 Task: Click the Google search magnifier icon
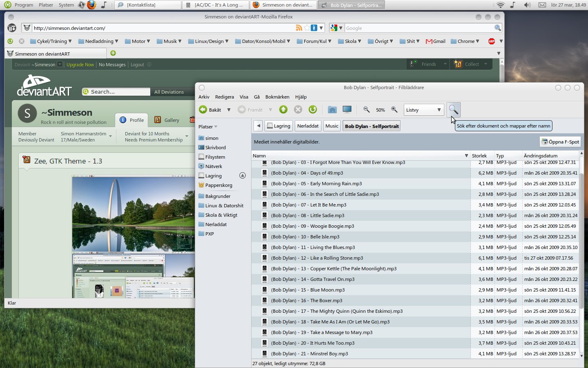(x=497, y=28)
